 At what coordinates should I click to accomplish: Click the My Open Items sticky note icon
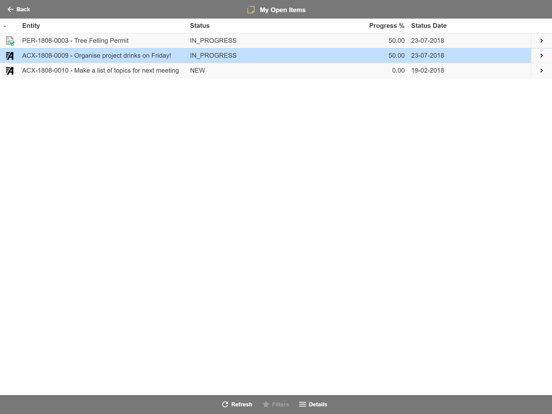[251, 10]
